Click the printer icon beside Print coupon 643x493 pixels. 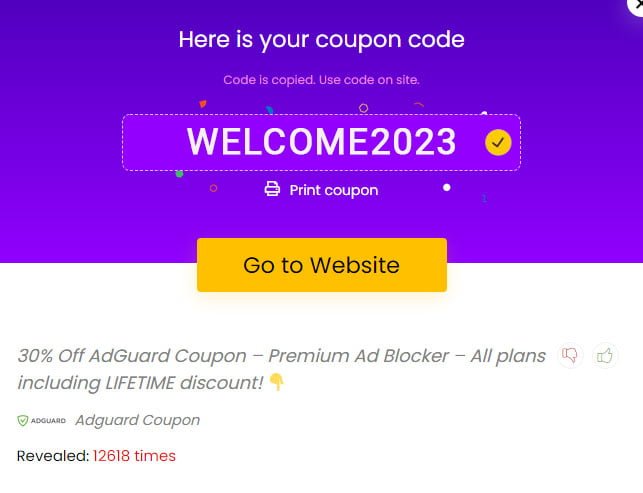coord(272,189)
